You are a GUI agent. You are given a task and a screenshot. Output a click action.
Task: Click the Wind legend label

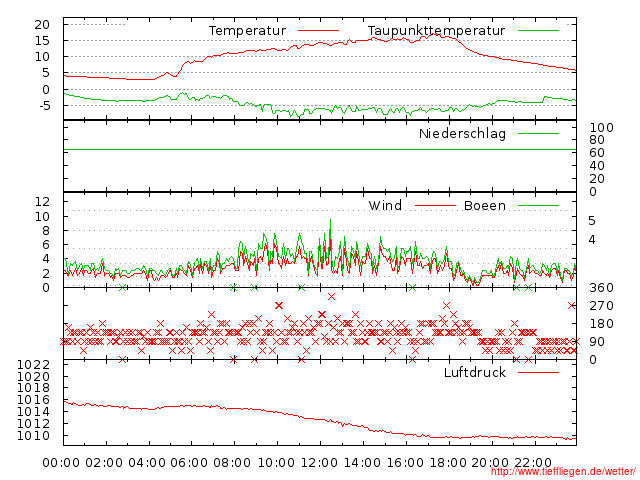coord(385,205)
